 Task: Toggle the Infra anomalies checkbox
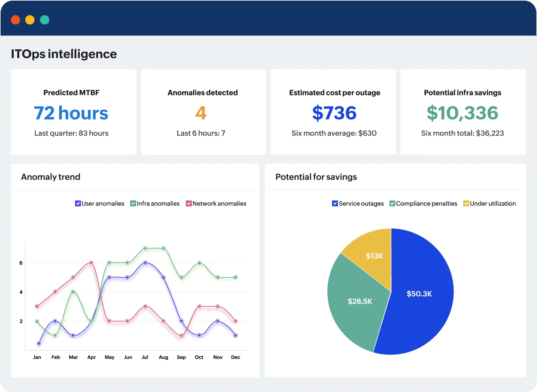[x=133, y=204]
